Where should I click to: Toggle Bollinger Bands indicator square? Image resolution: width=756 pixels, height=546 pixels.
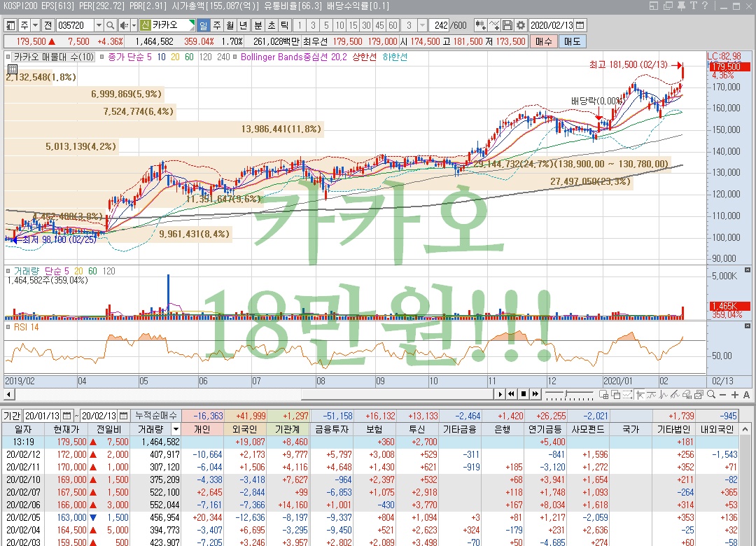pyautogui.click(x=234, y=57)
